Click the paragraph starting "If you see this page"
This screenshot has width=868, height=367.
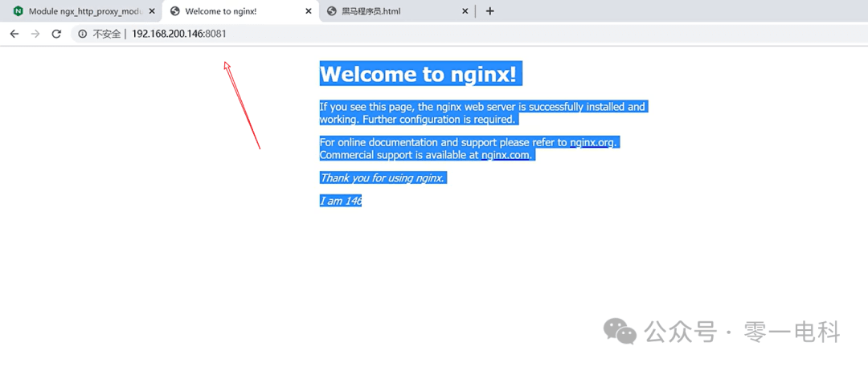click(483, 113)
